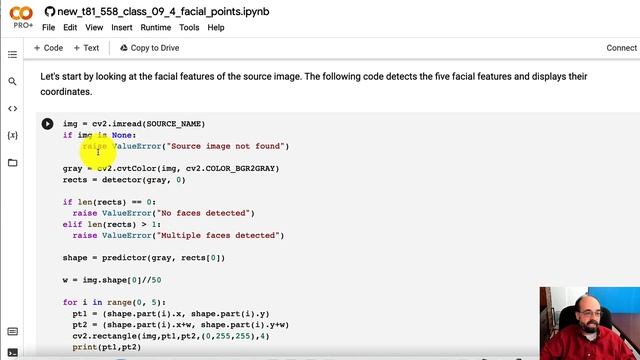Click the notebook title facial_points.ipynb
The height and width of the screenshot is (360, 640).
(x=163, y=11)
